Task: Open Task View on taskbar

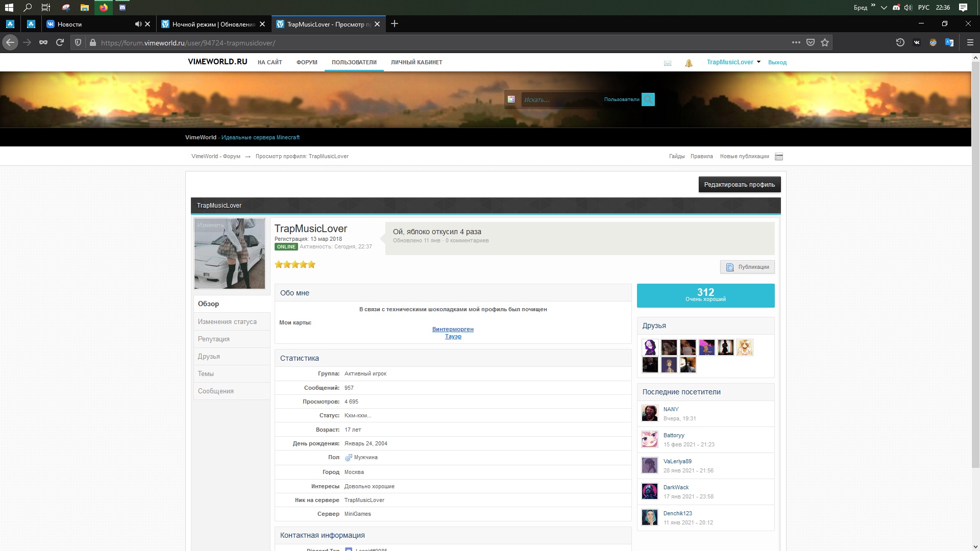Action: pos(46,7)
